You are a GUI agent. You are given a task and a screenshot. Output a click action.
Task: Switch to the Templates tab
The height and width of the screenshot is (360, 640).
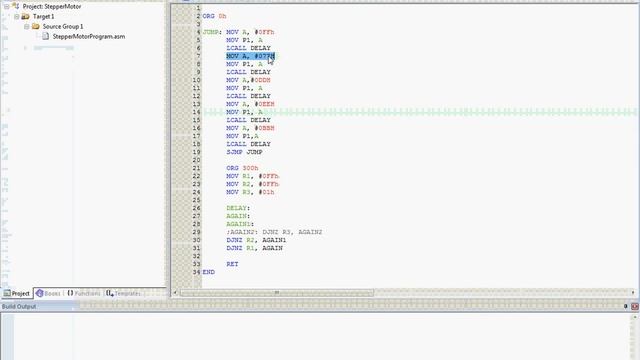124,293
